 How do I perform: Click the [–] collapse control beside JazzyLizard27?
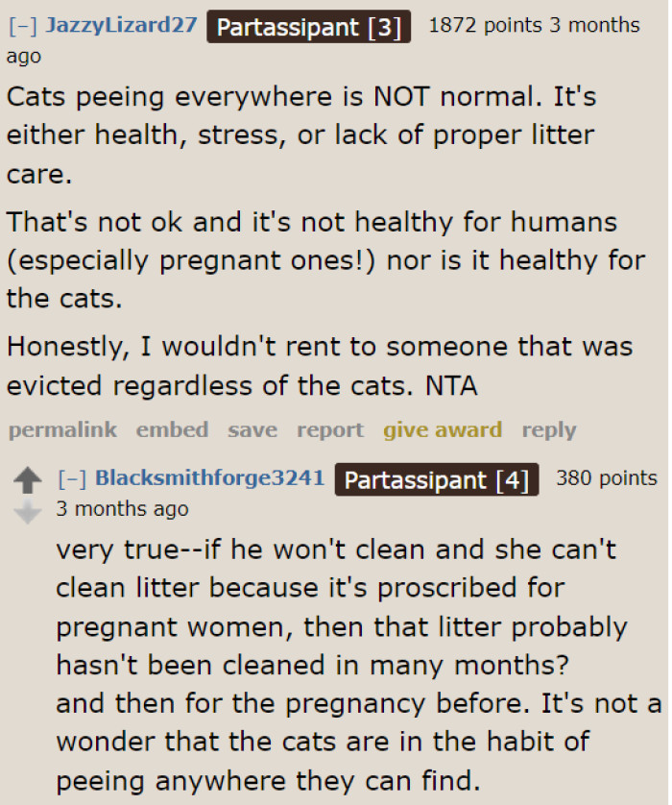coord(19,26)
